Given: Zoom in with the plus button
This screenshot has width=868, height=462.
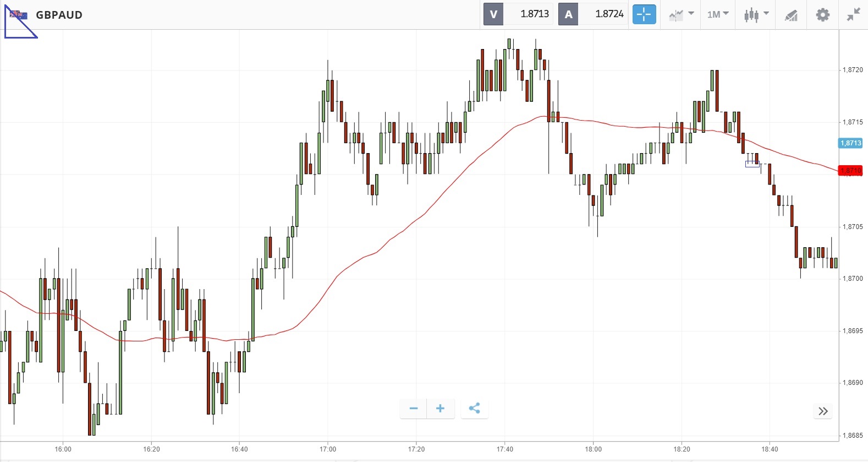Looking at the screenshot, I should 440,409.
